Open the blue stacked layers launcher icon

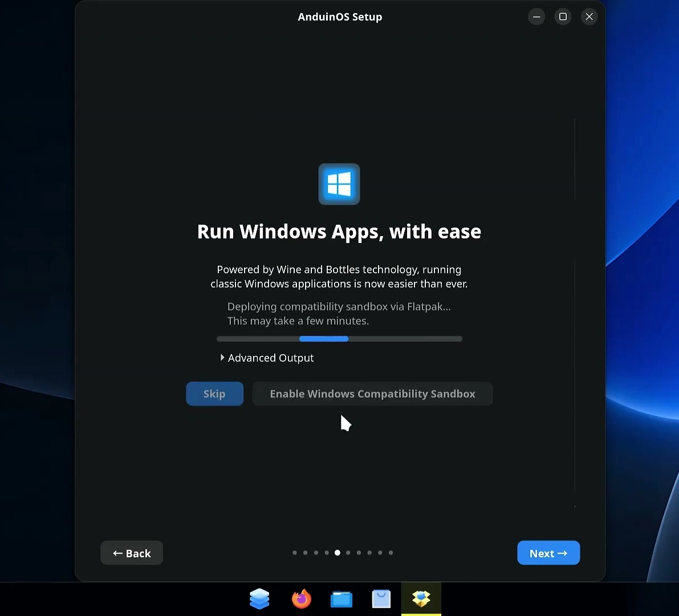(x=260, y=599)
